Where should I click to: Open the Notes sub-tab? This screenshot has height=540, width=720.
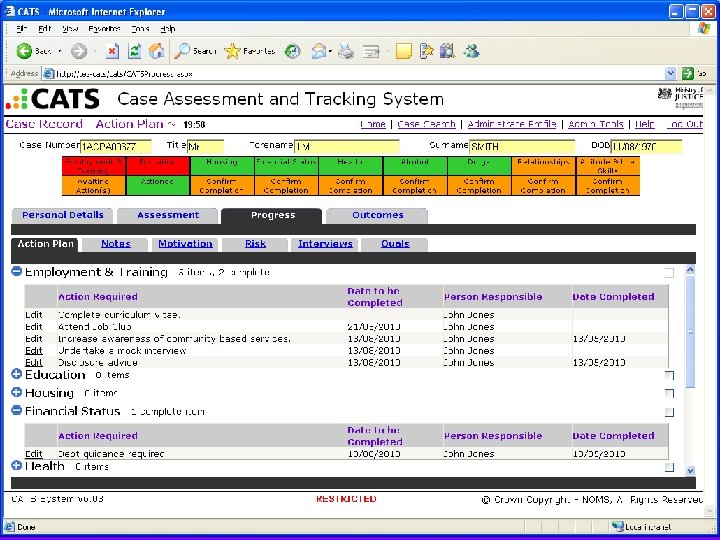coord(116,244)
